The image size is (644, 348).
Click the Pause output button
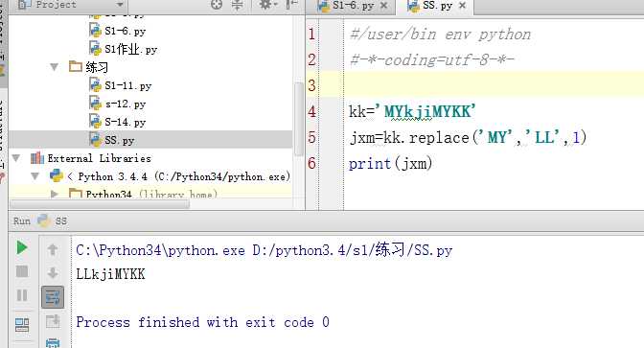pyautogui.click(x=22, y=295)
